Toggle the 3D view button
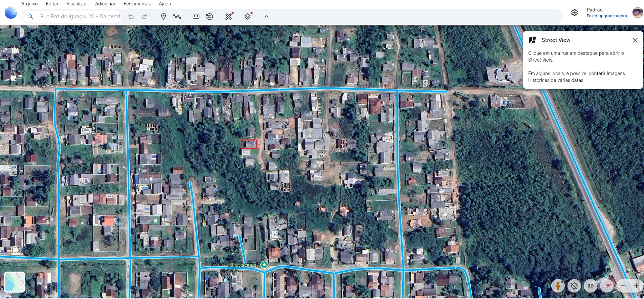This screenshot has height=299, width=644. pos(591,286)
